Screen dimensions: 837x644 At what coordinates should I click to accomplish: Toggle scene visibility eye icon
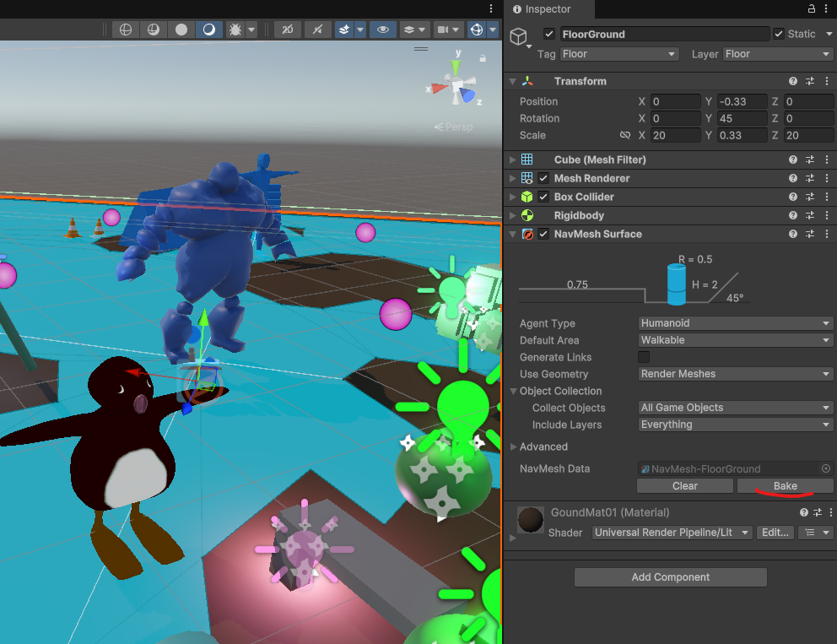pyautogui.click(x=383, y=30)
